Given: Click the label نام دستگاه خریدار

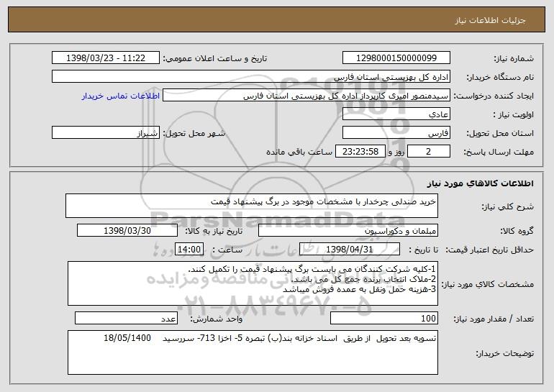Looking at the screenshot, I should click(500, 77).
